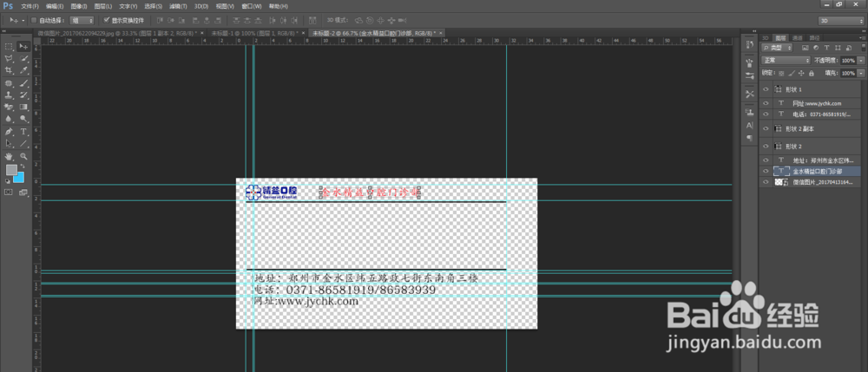This screenshot has height=372, width=868.
Task: Open the Character panel icon
Action: click(750, 126)
